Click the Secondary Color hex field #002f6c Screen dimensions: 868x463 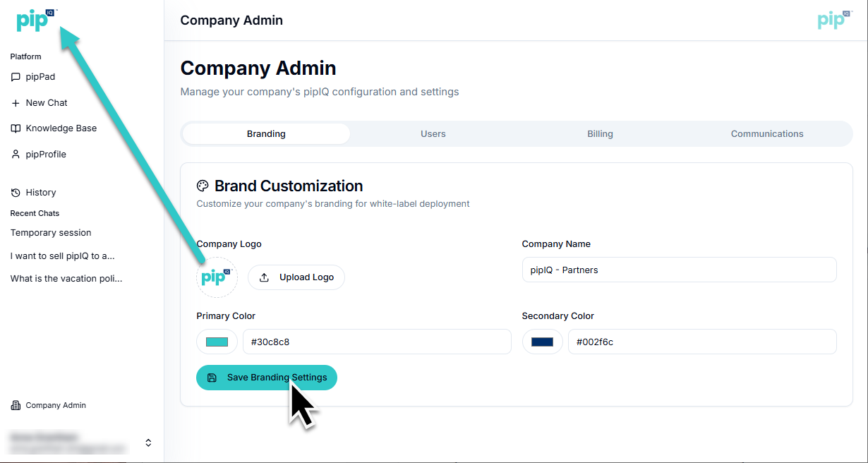click(702, 342)
